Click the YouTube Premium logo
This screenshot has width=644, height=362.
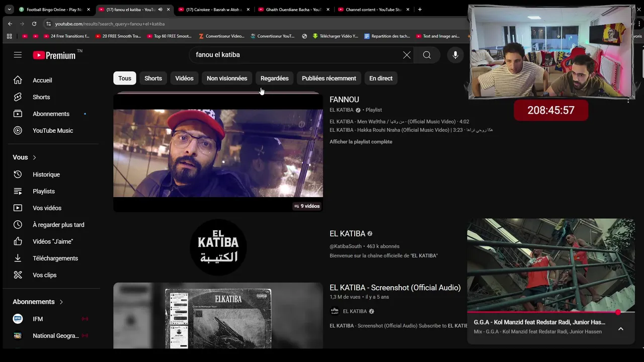tap(54, 55)
